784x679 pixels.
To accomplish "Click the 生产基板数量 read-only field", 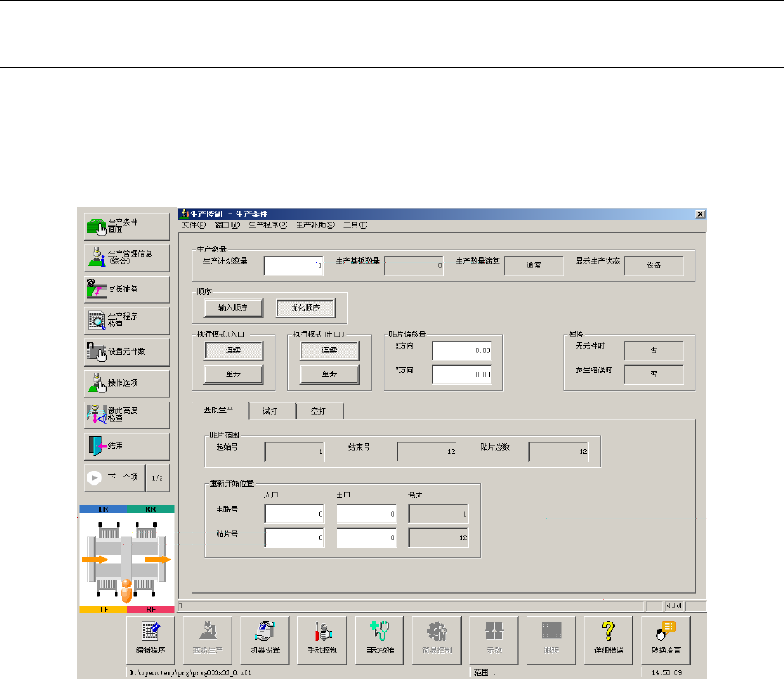I will pyautogui.click(x=414, y=266).
